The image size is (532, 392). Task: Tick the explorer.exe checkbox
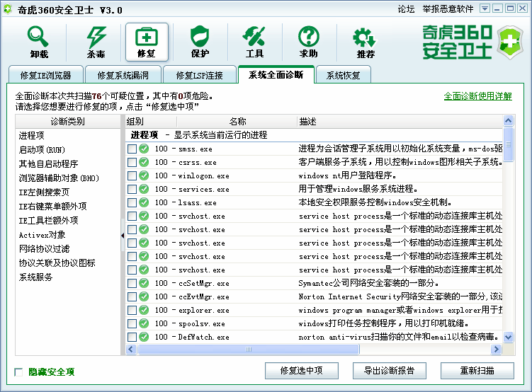(132, 311)
